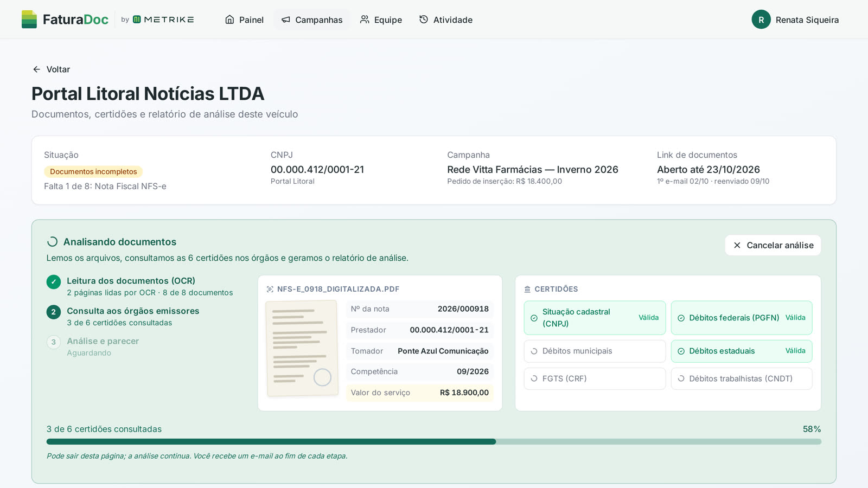Select the Débitos municipais certificate card
The width and height of the screenshot is (868, 488).
[595, 351]
